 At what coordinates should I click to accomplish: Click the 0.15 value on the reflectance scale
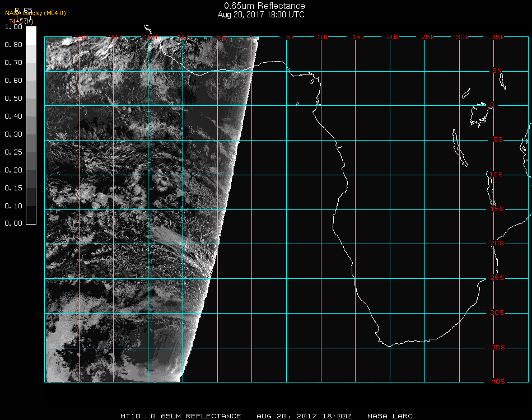pos(13,188)
